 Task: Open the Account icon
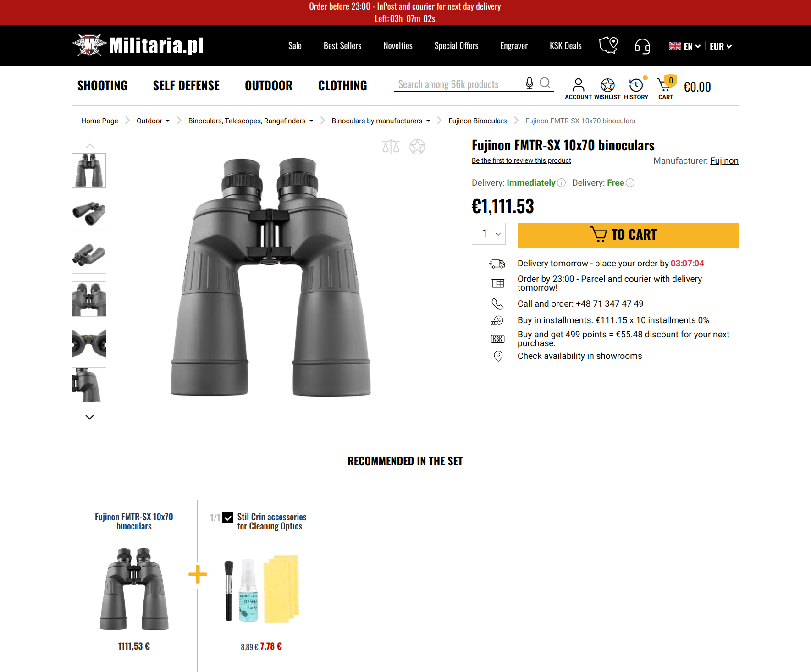[x=578, y=88]
